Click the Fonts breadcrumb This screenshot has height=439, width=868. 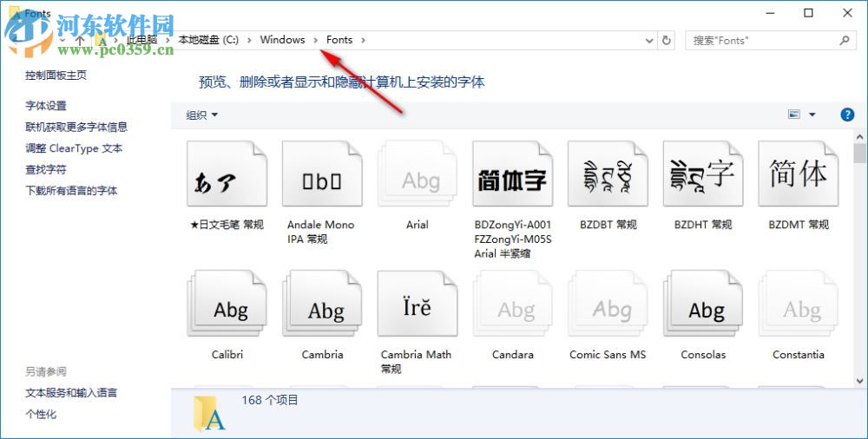[339, 40]
